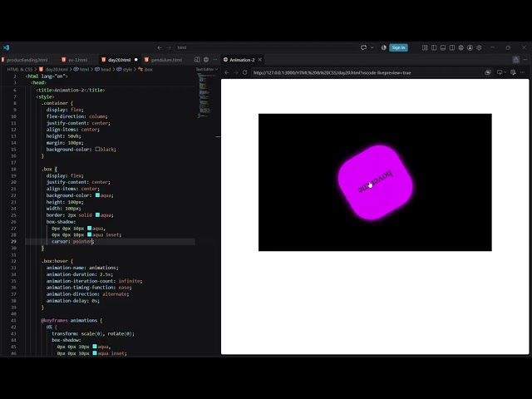Click '<title>Animation-2</title>' line
The width and height of the screenshot is (532, 399).
coord(71,90)
